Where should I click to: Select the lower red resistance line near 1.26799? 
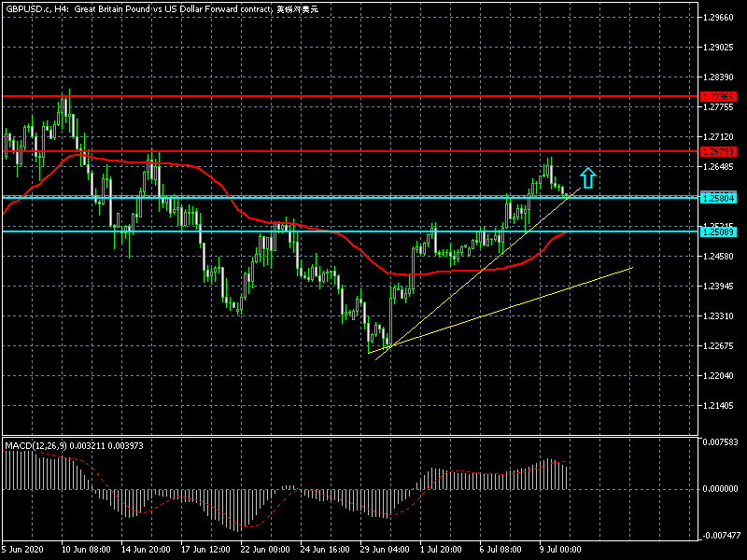click(373, 150)
